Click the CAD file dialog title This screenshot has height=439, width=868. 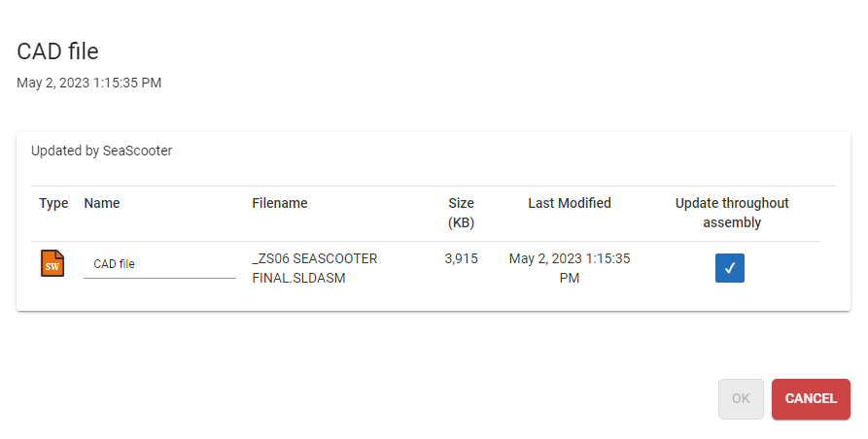(x=58, y=51)
